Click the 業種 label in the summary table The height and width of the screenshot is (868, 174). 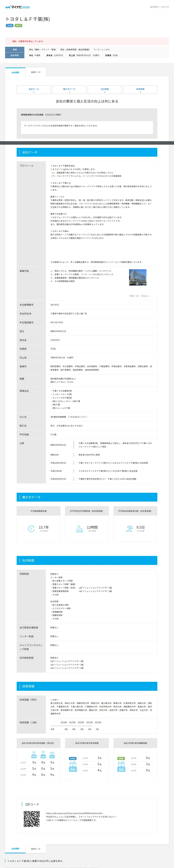click(x=14, y=49)
